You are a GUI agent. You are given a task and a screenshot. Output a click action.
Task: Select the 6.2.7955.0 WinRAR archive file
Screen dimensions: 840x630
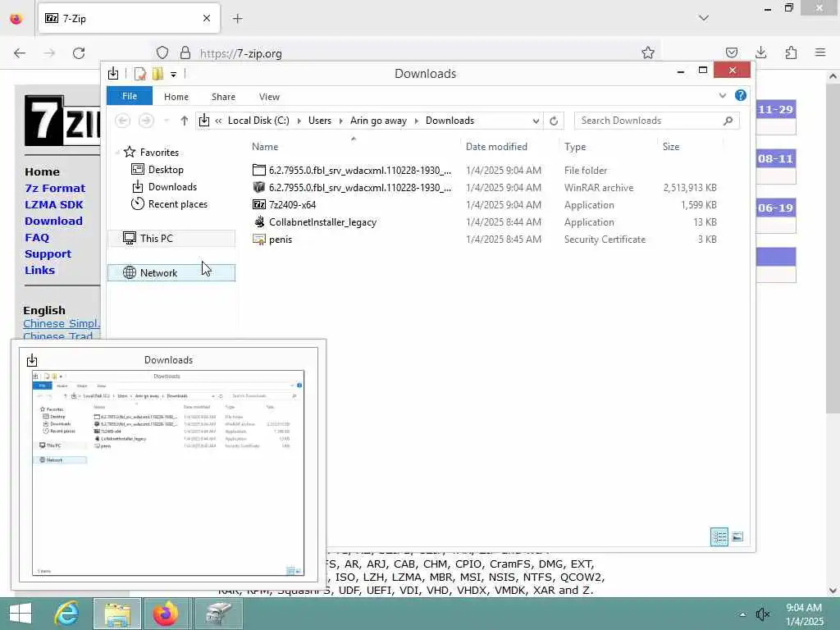[x=484, y=188]
